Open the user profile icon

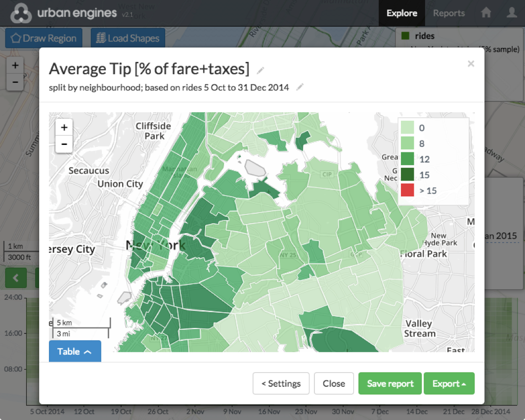point(512,13)
